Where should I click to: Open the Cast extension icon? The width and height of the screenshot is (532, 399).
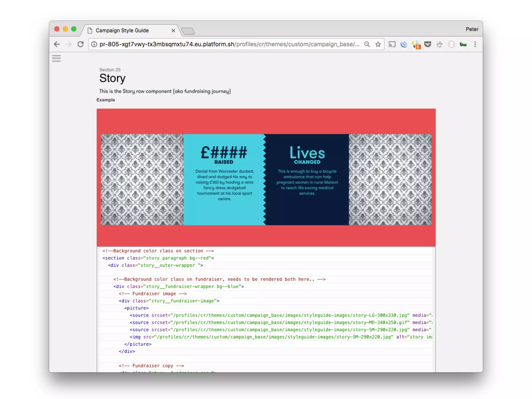coord(392,44)
